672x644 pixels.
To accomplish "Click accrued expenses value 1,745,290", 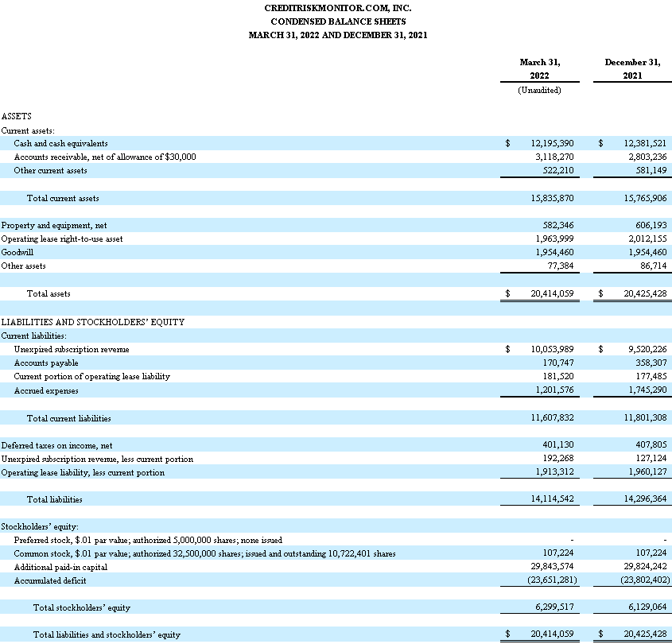I will point(647,390).
